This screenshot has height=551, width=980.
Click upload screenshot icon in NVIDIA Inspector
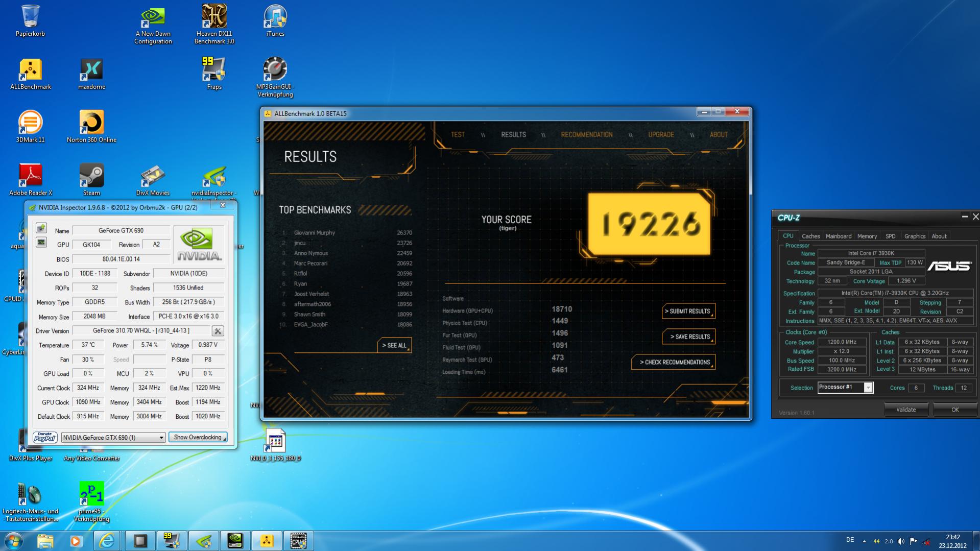pos(41,228)
